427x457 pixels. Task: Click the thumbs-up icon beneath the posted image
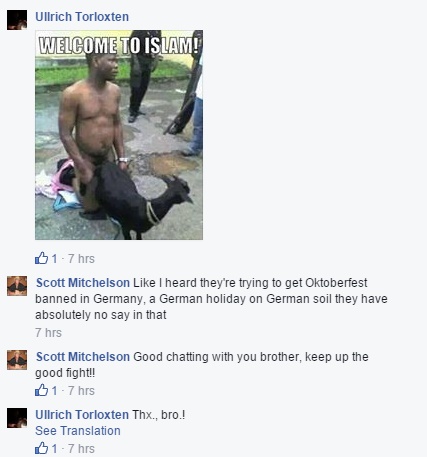(42, 258)
